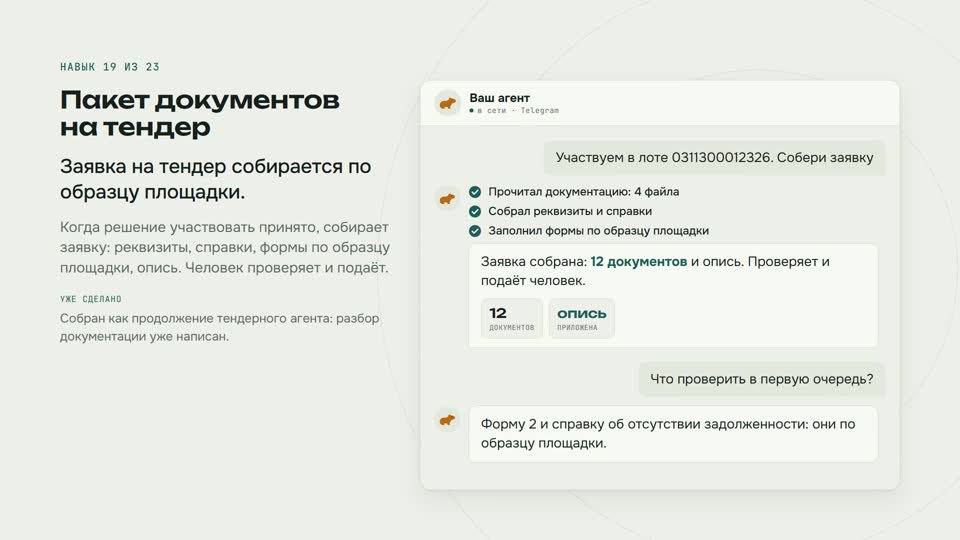960x540 pixels.
Task: Click checkmark beside 'Прочитал документацию: 4 файла'
Action: point(475,192)
